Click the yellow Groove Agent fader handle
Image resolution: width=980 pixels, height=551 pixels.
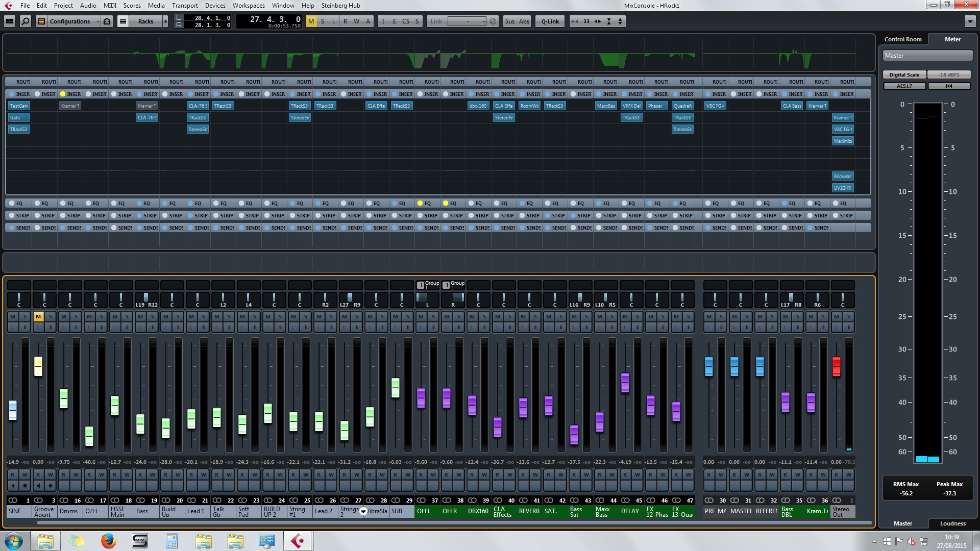coord(38,366)
